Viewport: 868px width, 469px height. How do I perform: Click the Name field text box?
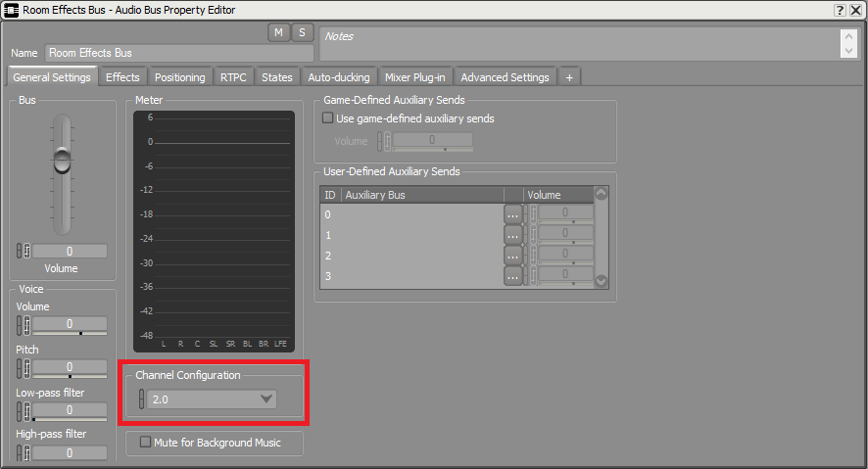click(178, 53)
